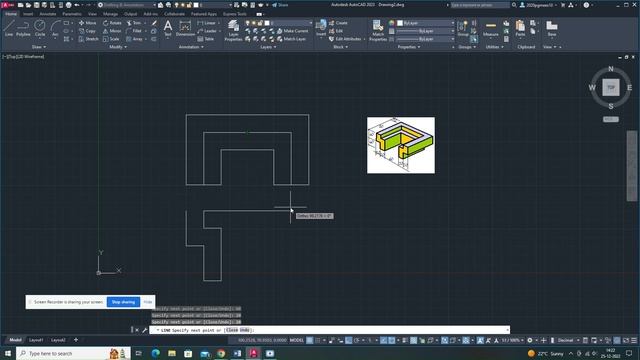This screenshot has width=640, height=360.
Task: Click the ByLayer color swatch
Action: point(400,23)
